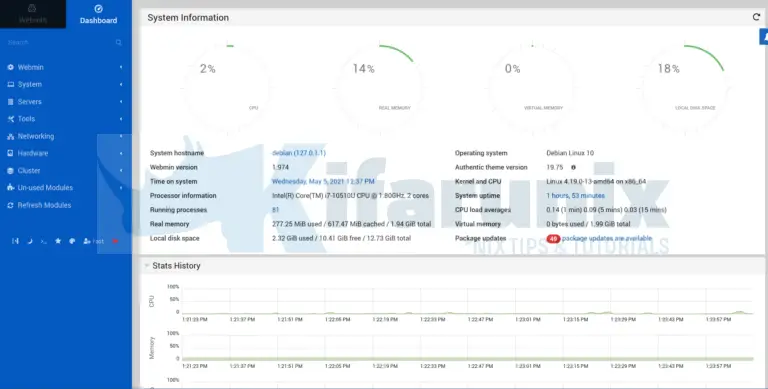Click the theme version info icon
The image size is (768, 389).
point(574,168)
